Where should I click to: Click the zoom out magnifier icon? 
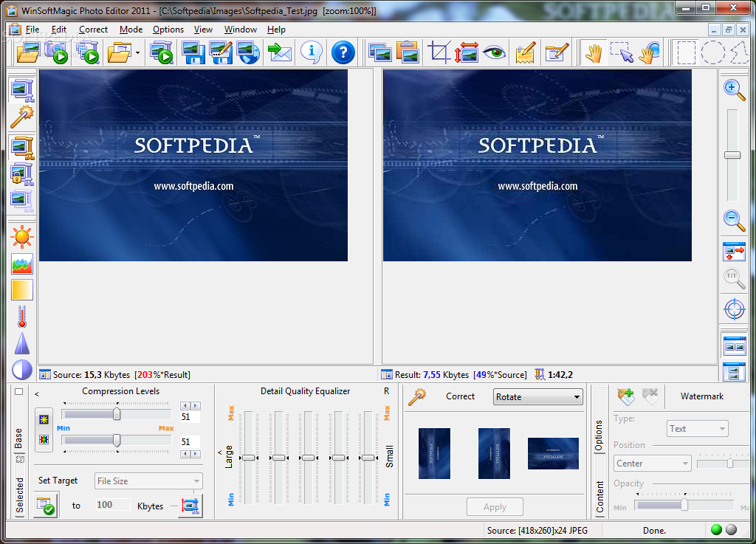click(x=734, y=221)
